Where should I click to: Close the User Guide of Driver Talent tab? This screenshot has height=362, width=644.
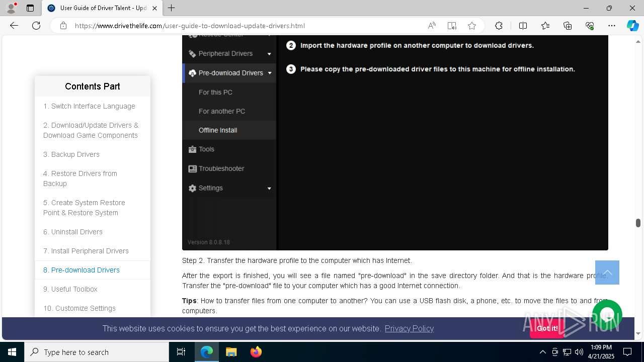154,8
